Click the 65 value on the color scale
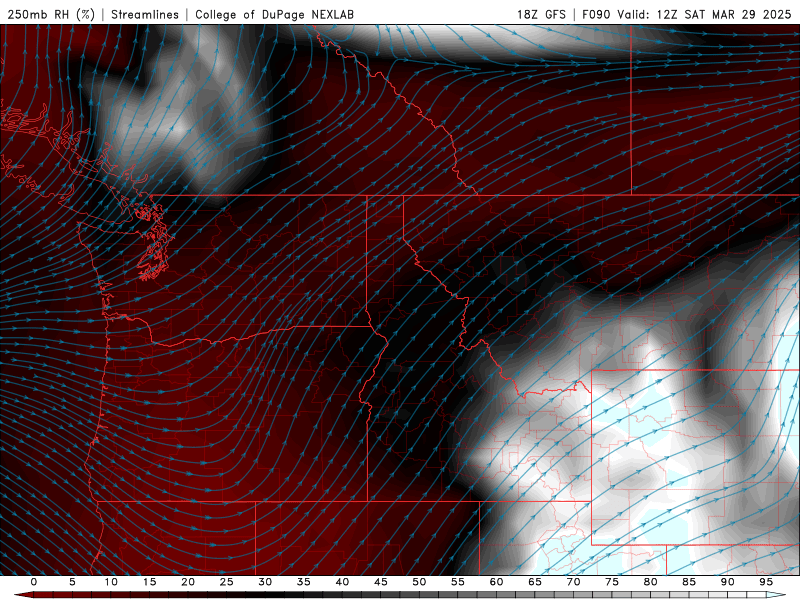 pos(535,582)
